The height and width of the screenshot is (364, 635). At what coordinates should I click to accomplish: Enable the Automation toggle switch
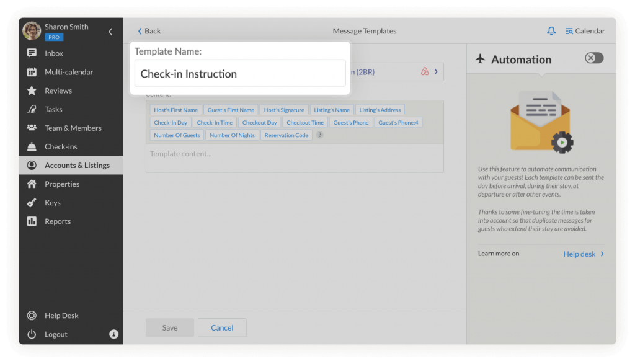pos(593,58)
